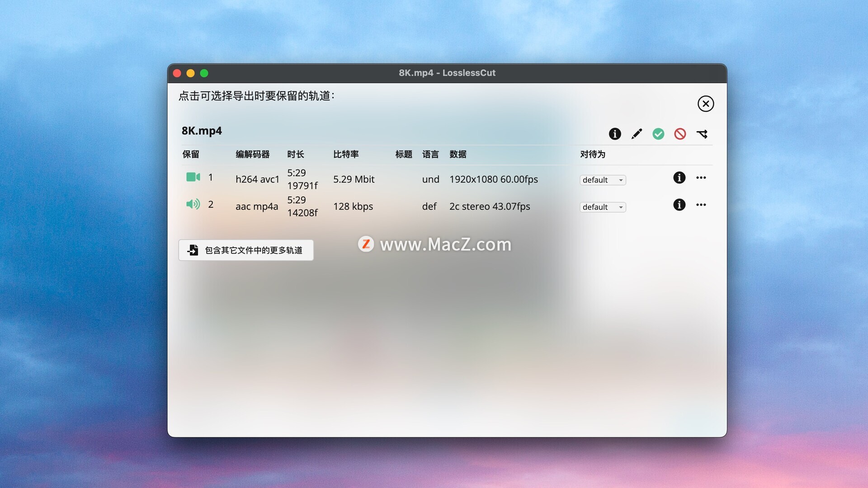Toggle the video track 1 keep icon

point(193,177)
